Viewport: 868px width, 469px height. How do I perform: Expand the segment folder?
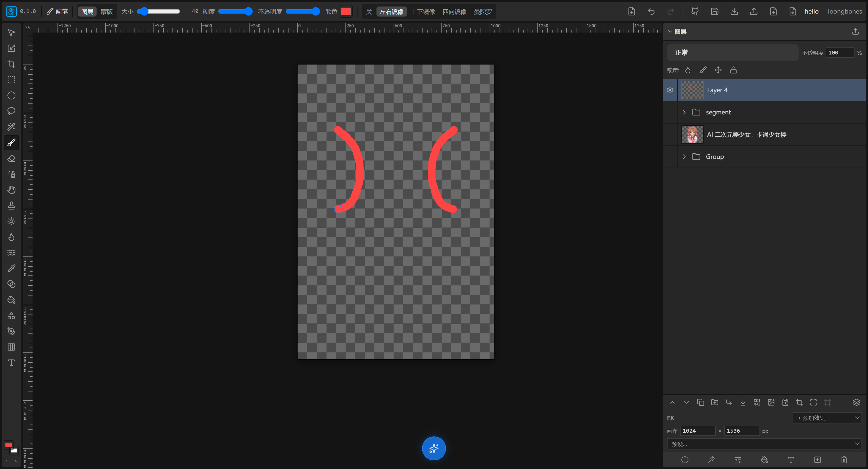[684, 112]
